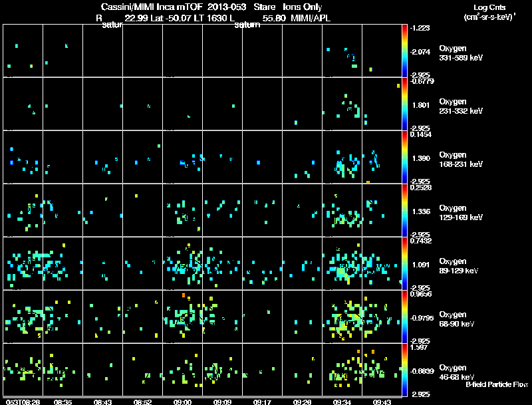Click the 'Log Cnts' colorbar heading
This screenshot has height=405, width=532.
(x=489, y=7)
